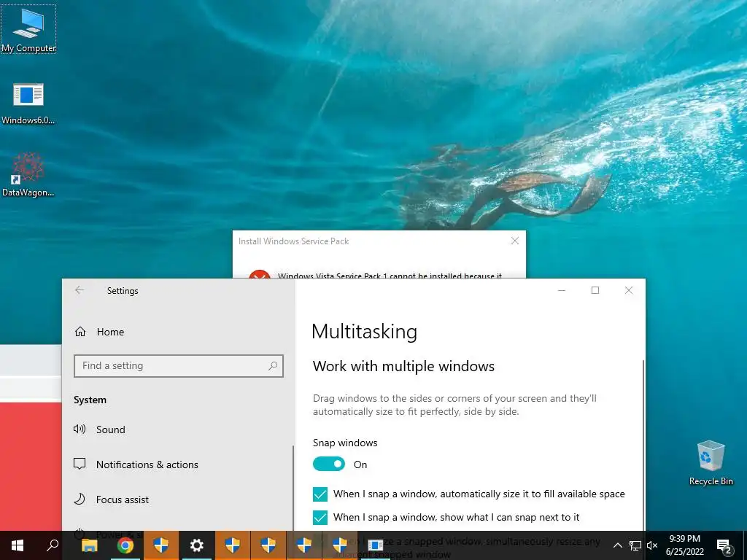
Task: Open the Windows Start menu
Action: pos(18,545)
